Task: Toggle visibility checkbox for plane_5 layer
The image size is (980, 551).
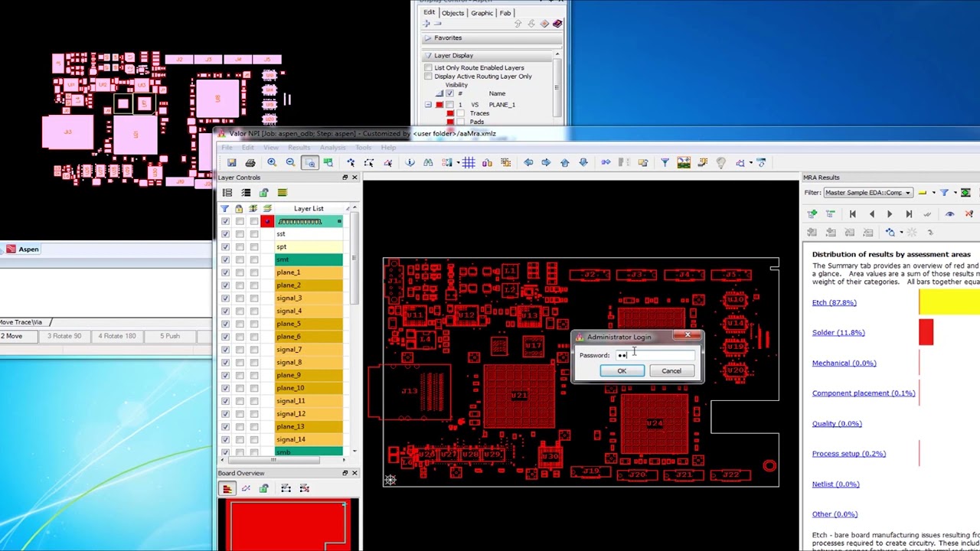Action: (225, 324)
